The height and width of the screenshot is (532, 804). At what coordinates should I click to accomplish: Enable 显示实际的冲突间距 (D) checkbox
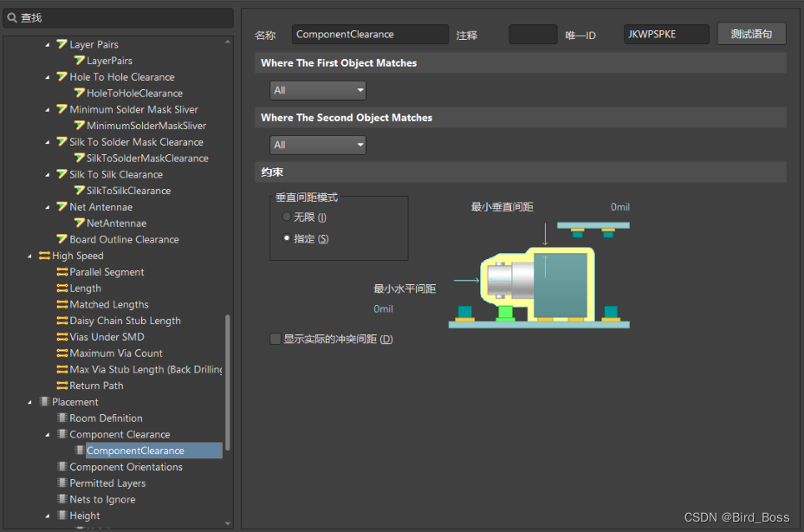pos(276,339)
